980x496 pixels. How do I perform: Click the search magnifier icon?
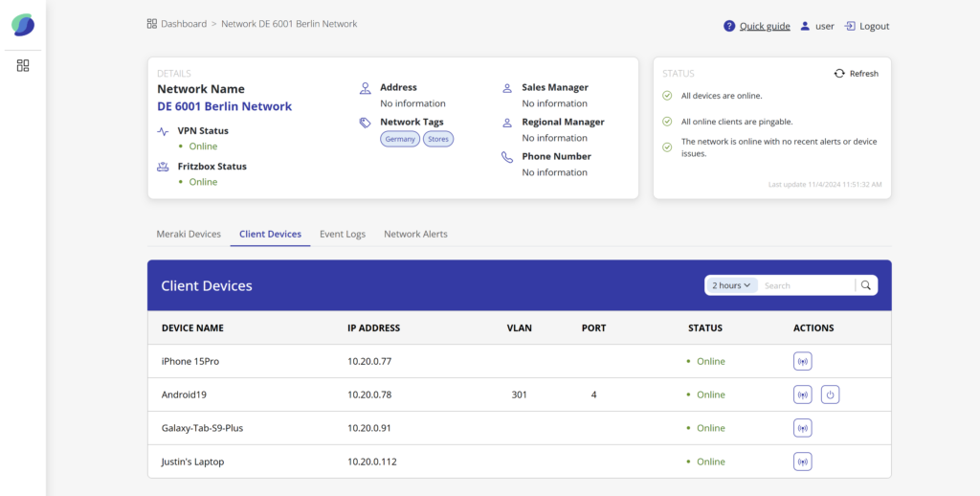coord(866,285)
